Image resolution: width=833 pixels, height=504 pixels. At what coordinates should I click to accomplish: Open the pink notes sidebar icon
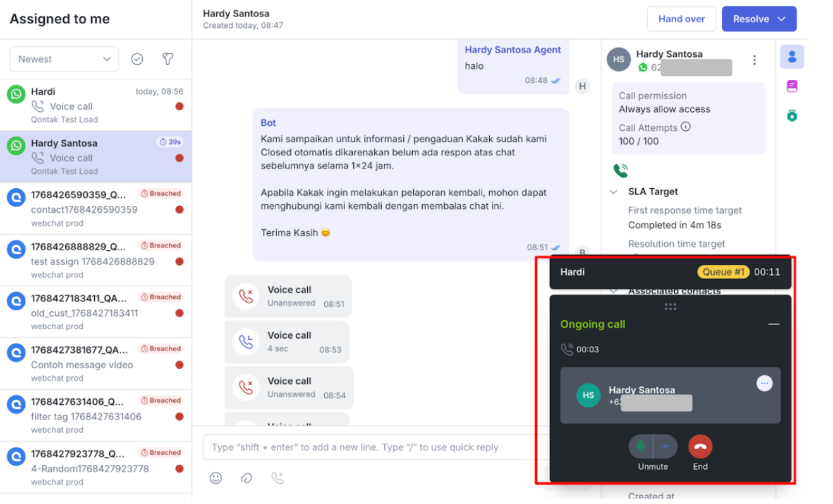(x=792, y=86)
